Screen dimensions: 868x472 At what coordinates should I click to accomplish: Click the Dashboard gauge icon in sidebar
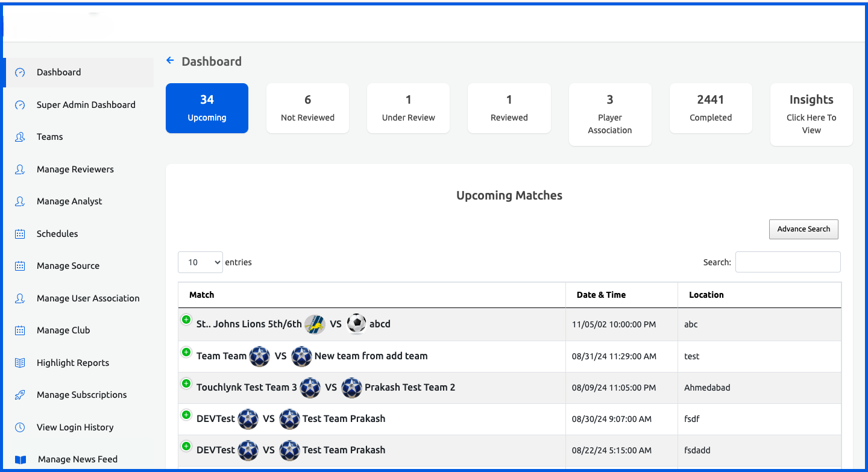20,72
